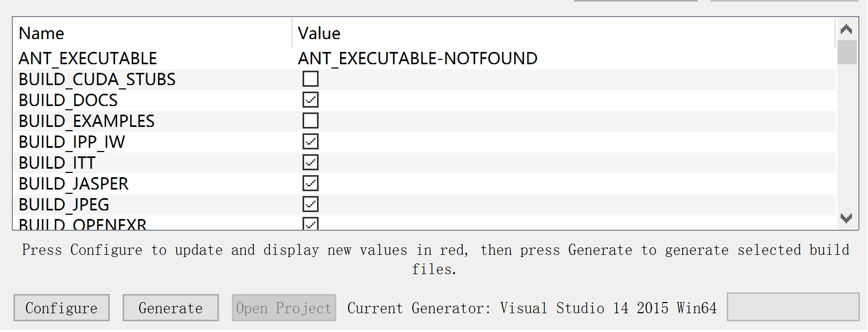Uncheck the BUILD_JPEG checkbox
Viewport: 868px width, 332px height.
(x=311, y=204)
